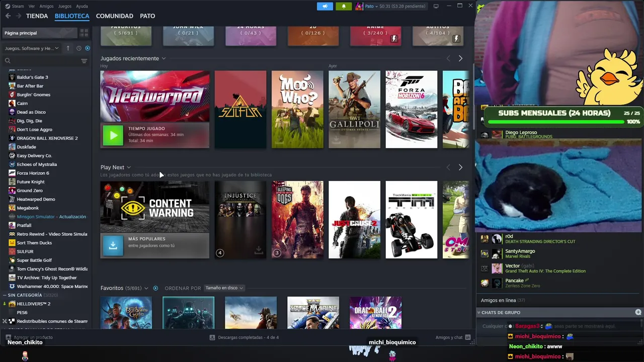This screenshot has height=362, width=644.
Task: Go back with the Steam back arrow
Action: click(8, 16)
